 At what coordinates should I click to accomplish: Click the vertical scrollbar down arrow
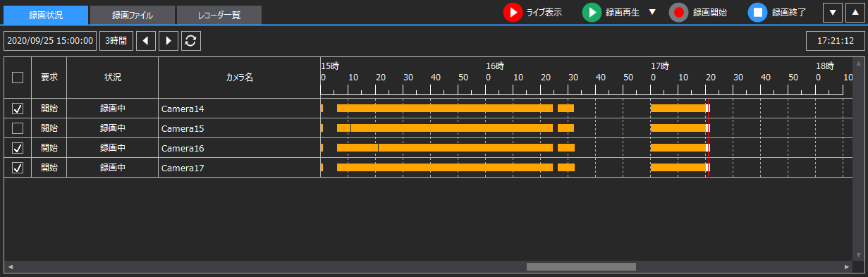point(858,254)
